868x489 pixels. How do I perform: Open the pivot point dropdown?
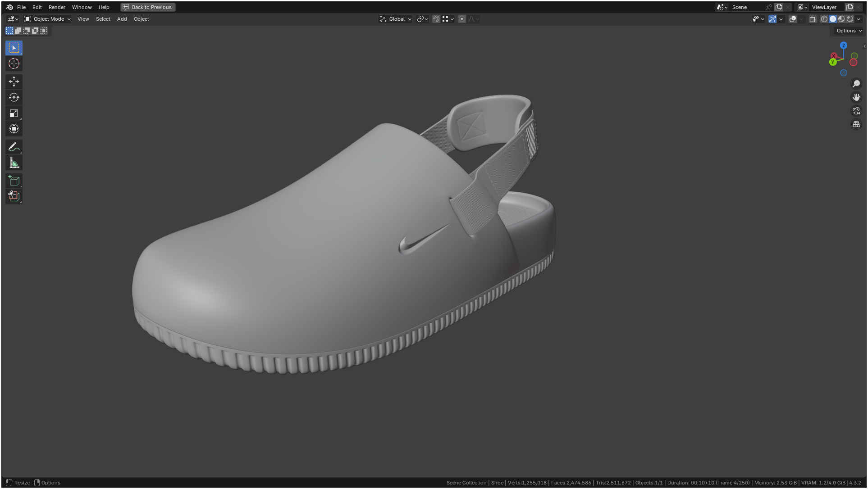click(422, 19)
